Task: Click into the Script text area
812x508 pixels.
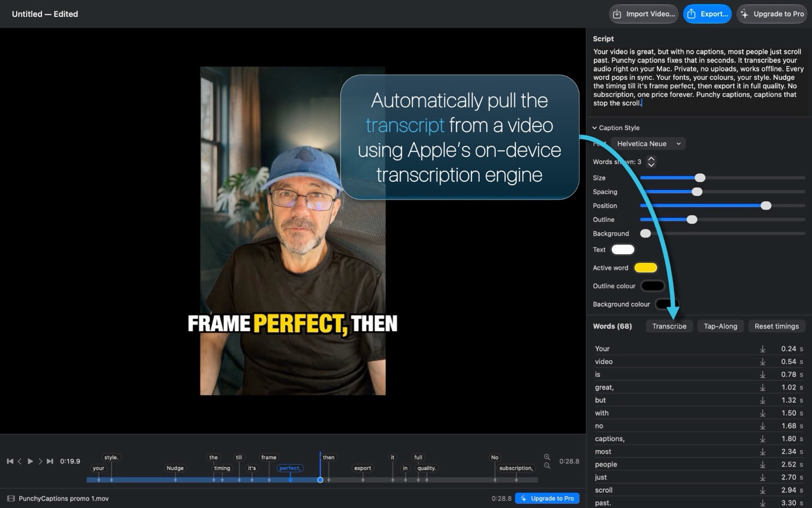Action: [x=698, y=77]
